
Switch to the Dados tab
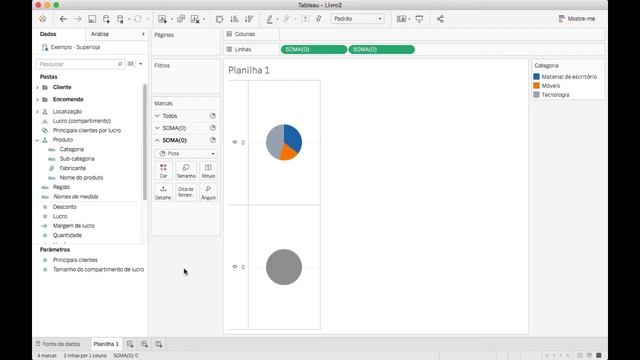48,34
